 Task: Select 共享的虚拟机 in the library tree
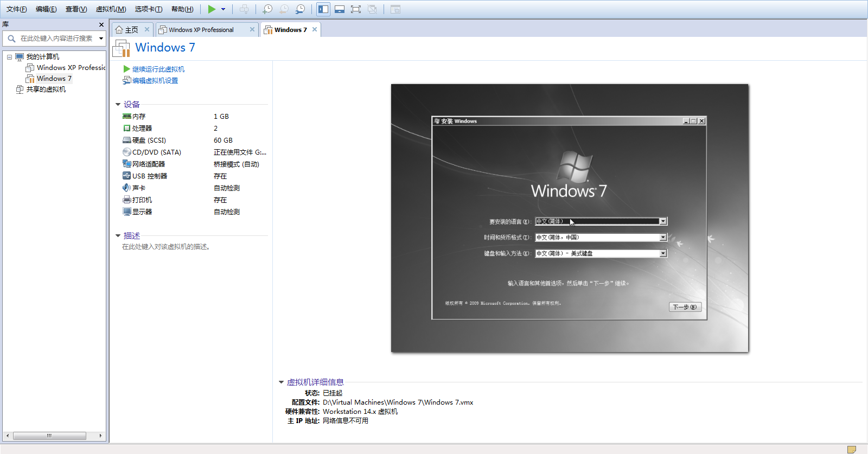[x=46, y=89]
